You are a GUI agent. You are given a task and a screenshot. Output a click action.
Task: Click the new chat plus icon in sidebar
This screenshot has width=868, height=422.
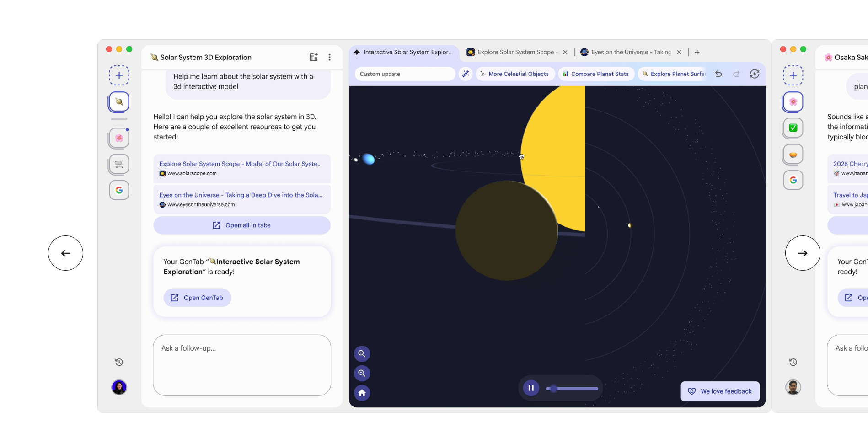click(x=119, y=75)
